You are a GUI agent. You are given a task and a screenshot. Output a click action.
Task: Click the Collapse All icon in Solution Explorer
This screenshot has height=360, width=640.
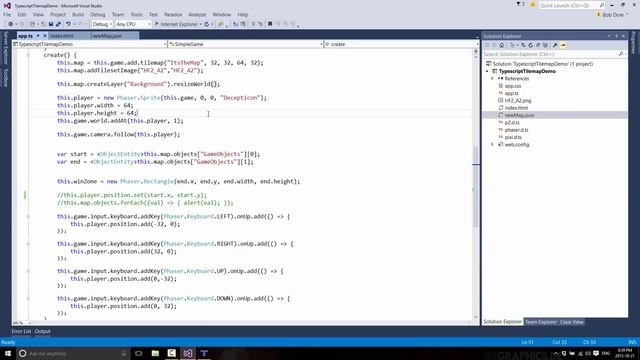tap(538, 45)
